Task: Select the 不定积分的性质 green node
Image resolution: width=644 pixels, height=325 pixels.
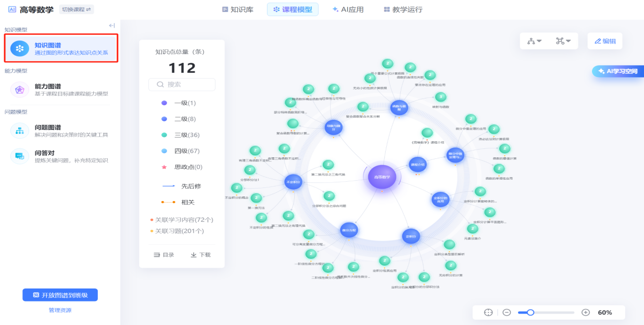Action: point(261,218)
